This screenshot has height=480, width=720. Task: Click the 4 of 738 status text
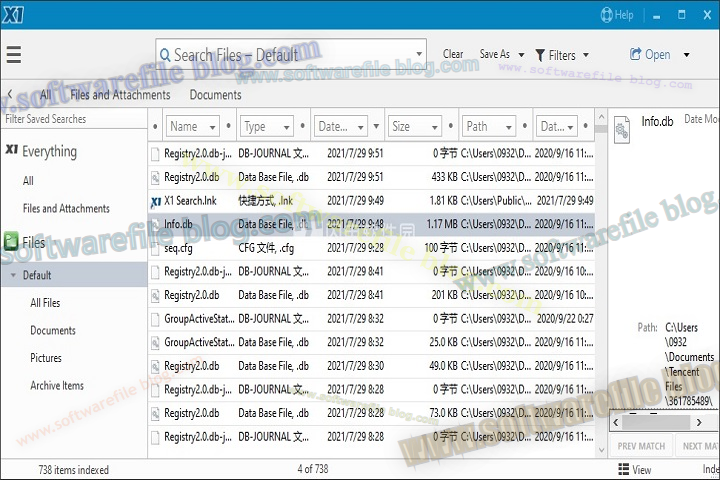313,469
